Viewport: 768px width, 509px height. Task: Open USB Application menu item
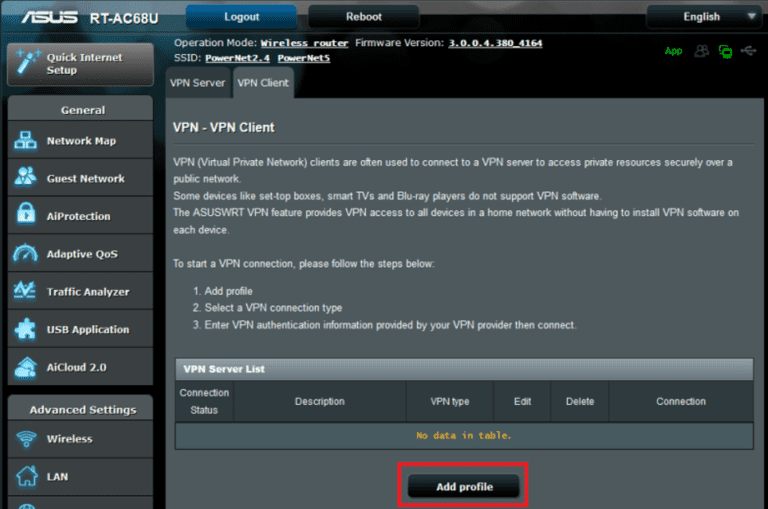[80, 329]
